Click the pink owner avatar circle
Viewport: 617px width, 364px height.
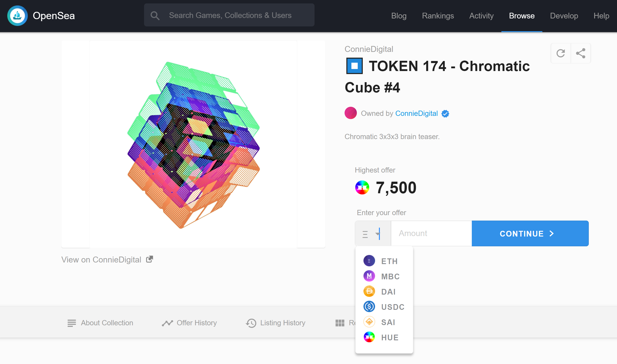350,113
